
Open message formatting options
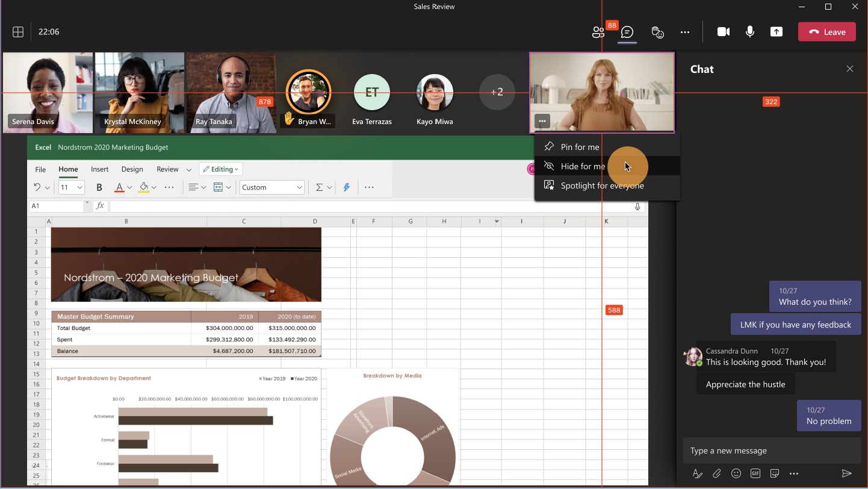[697, 473]
